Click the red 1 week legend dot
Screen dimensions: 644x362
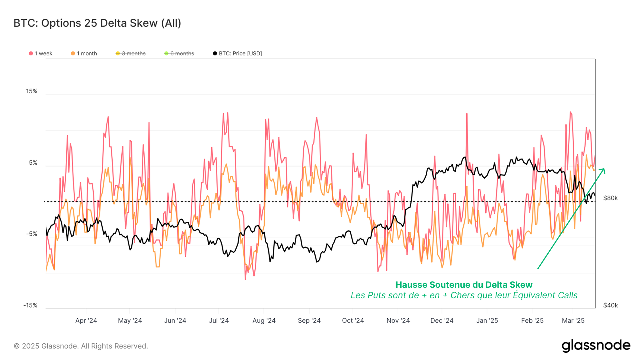(31, 53)
